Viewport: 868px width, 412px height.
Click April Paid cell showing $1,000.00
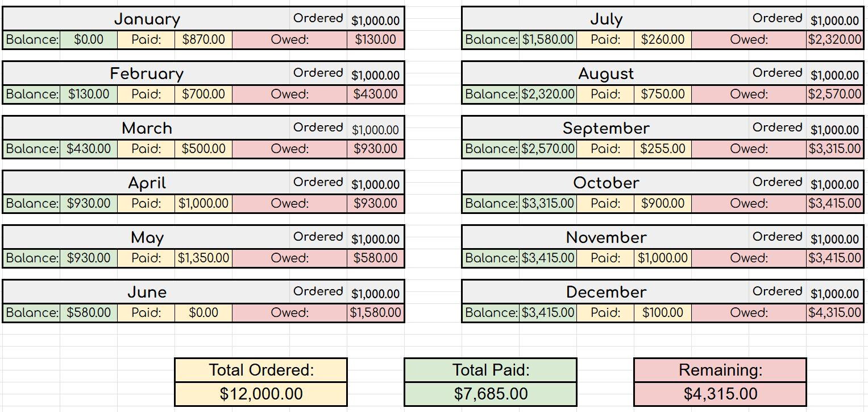[203, 204]
